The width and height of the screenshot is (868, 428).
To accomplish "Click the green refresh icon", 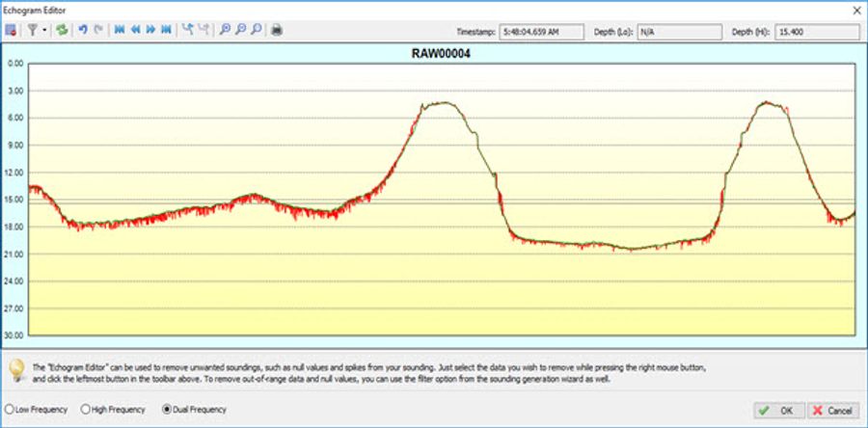I will (x=62, y=30).
